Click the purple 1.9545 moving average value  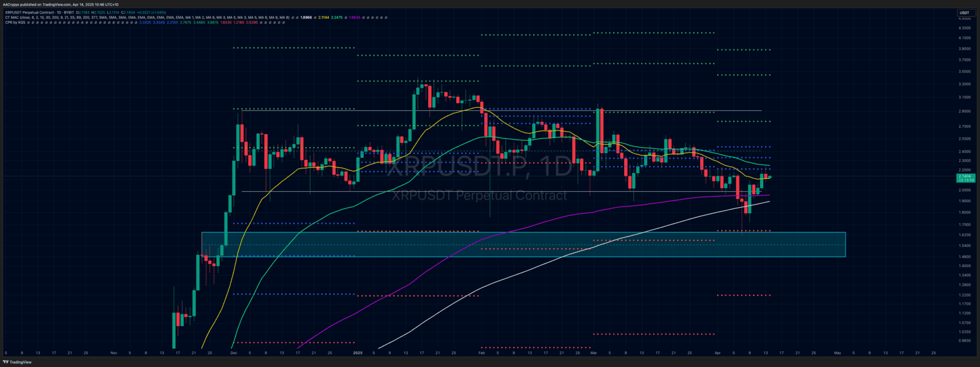click(x=355, y=17)
